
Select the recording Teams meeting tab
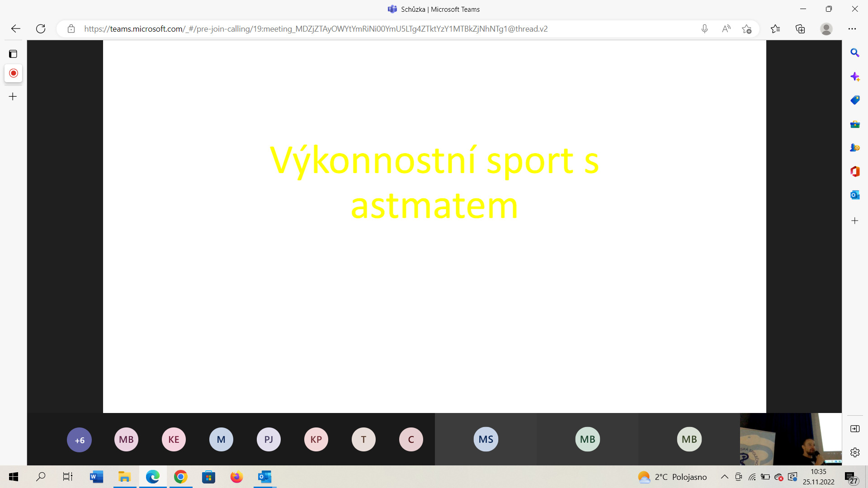coord(14,73)
